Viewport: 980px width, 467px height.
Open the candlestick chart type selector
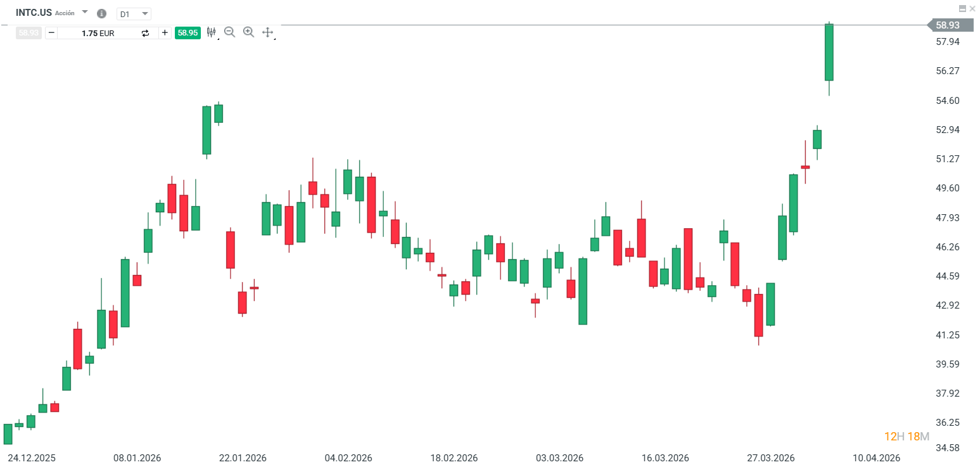pyautogui.click(x=211, y=32)
